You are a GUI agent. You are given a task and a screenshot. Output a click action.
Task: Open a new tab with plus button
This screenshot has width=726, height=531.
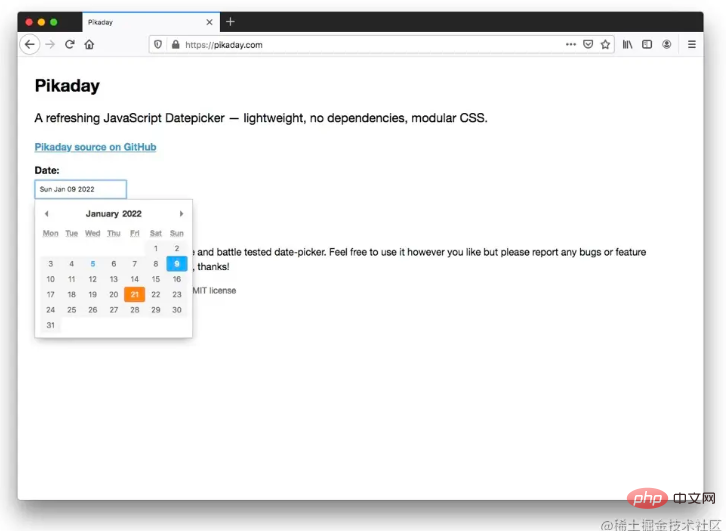[230, 21]
